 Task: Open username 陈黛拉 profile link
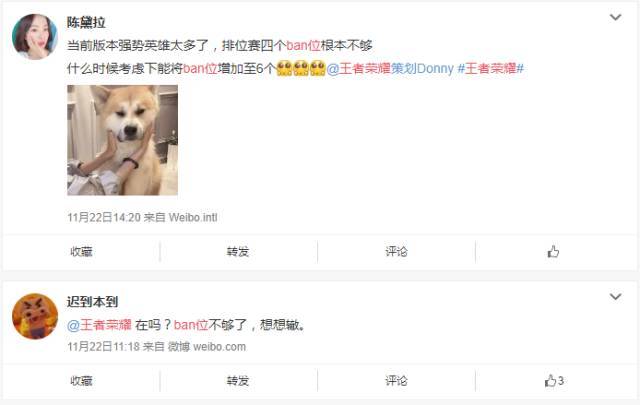[86, 22]
